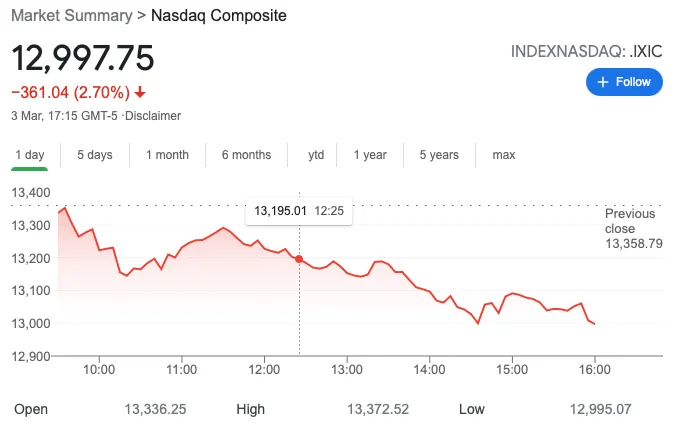The height and width of the screenshot is (432, 679).
Task: Click the red down arrow beside 2.70%
Action: [x=140, y=92]
